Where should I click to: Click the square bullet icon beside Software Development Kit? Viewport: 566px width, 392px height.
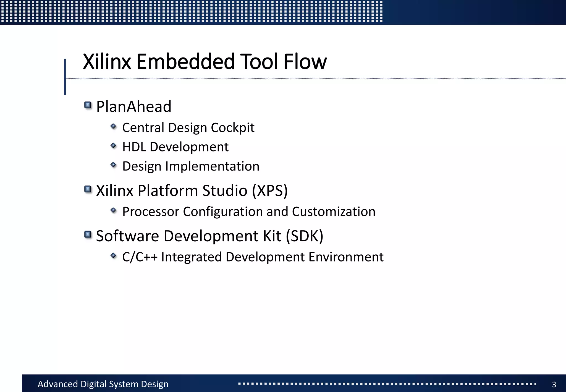(88, 235)
